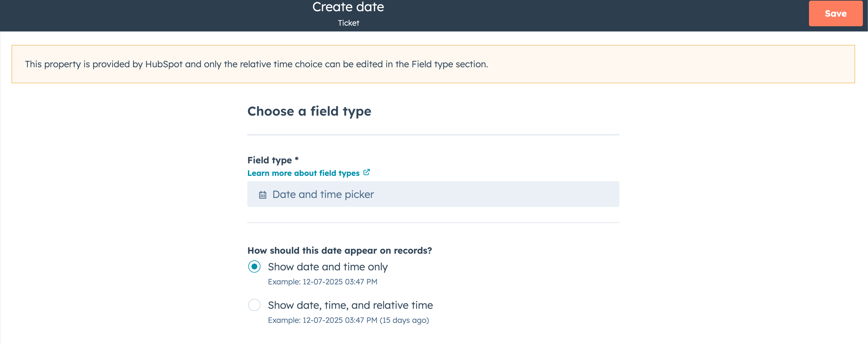The width and height of the screenshot is (868, 344).
Task: Click the HubSpot property notice banner message
Action: [x=256, y=64]
